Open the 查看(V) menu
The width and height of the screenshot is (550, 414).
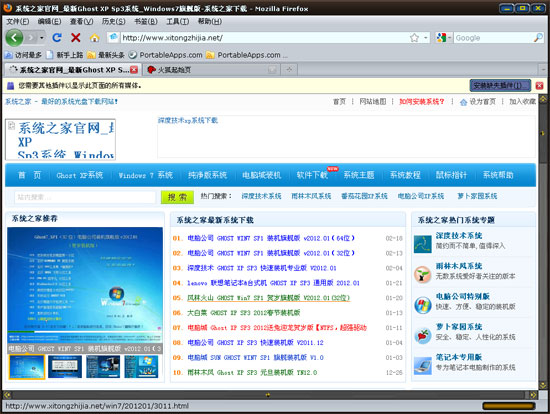(81, 21)
